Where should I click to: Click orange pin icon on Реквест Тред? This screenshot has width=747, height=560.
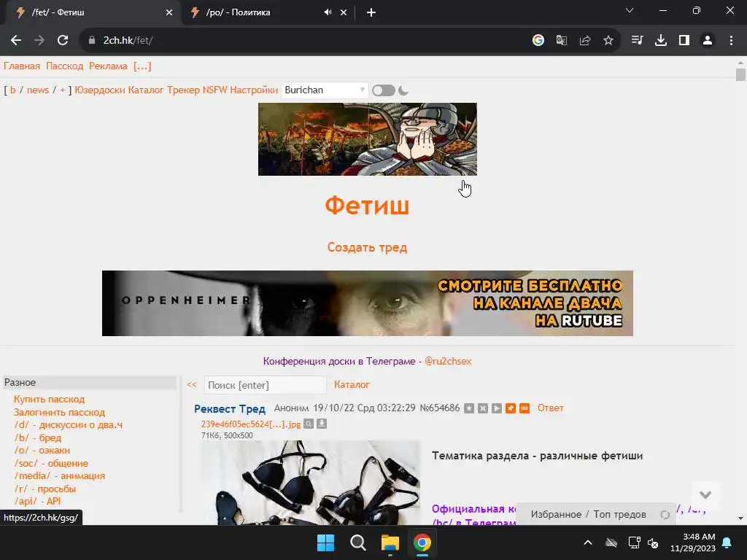coord(511,408)
